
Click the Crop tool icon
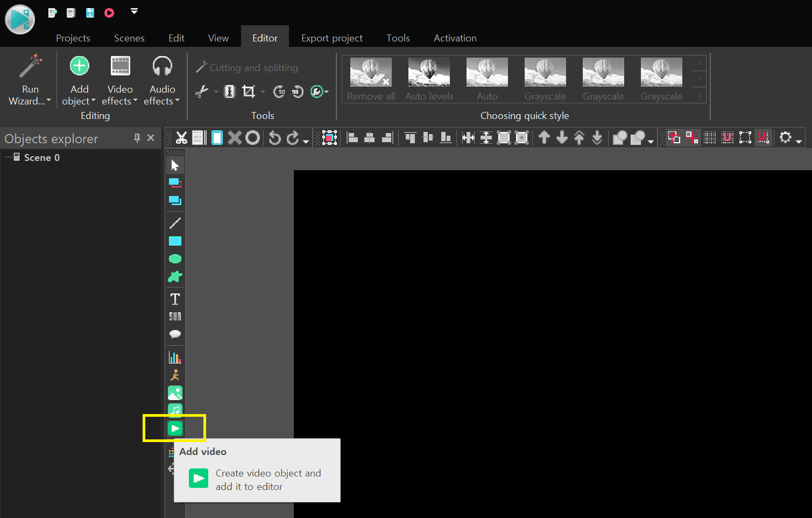249,92
